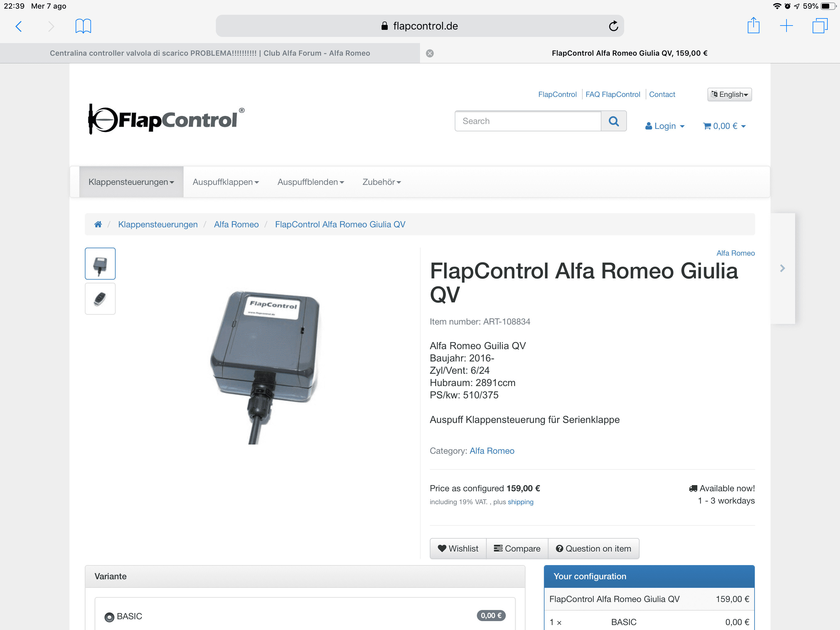This screenshot has height=630, width=840.
Task: Close the FlapControl tab with X
Action: (x=430, y=53)
